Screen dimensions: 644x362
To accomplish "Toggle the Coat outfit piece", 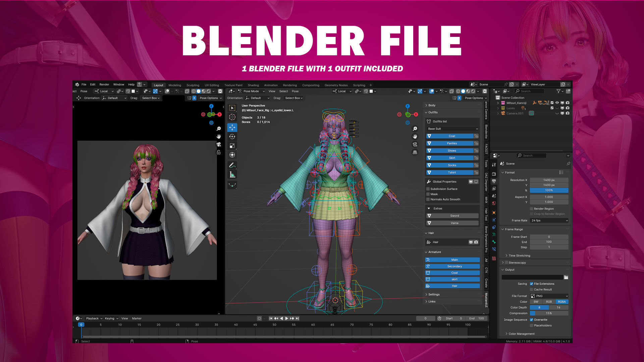I will [449, 136].
